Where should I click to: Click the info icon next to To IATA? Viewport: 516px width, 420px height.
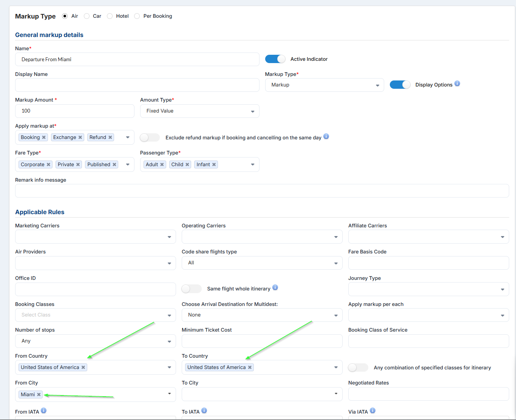204,411
